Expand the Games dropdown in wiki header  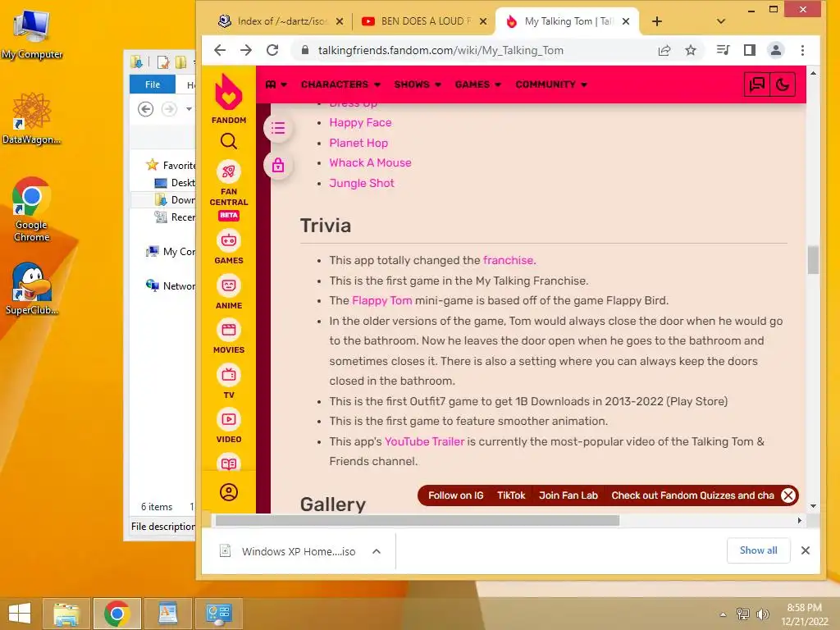click(x=478, y=84)
